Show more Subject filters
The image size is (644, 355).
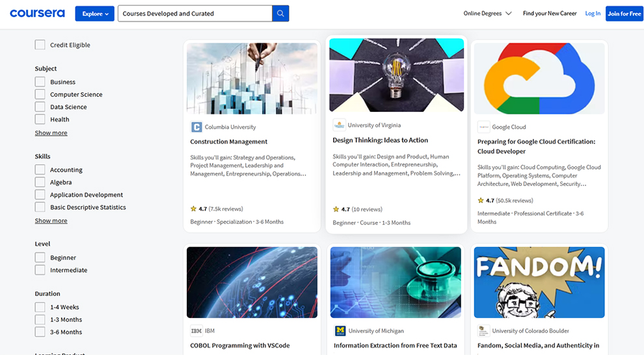tap(51, 133)
